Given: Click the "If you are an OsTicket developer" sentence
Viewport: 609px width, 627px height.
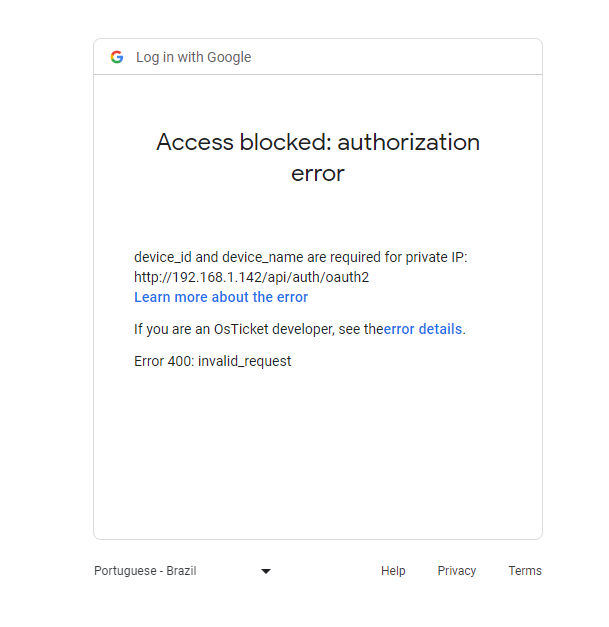Looking at the screenshot, I should pos(258,329).
